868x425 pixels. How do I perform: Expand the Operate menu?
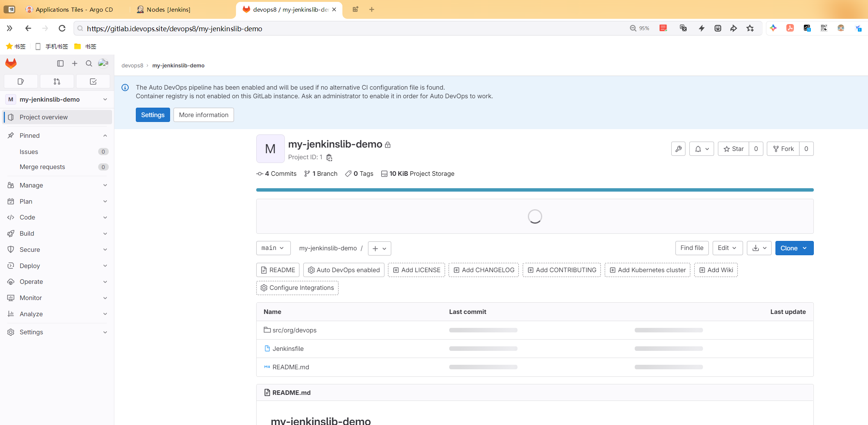point(57,282)
